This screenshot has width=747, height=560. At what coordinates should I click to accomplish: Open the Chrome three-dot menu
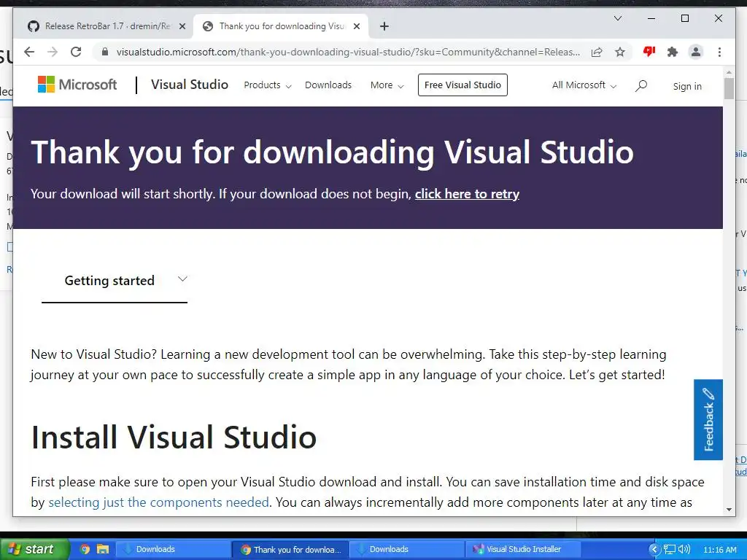click(719, 52)
